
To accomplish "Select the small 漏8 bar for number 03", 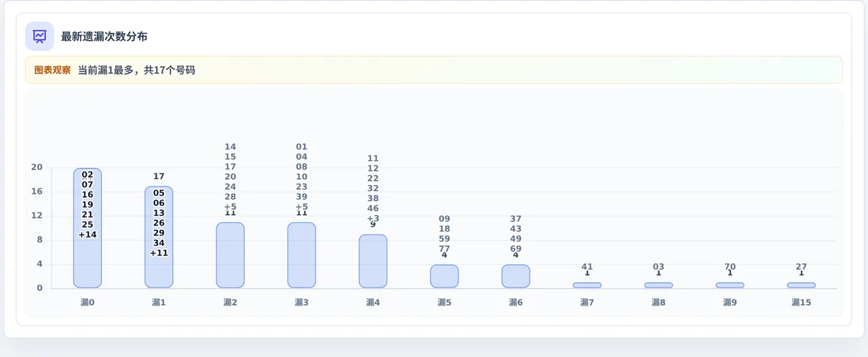I will point(658,285).
